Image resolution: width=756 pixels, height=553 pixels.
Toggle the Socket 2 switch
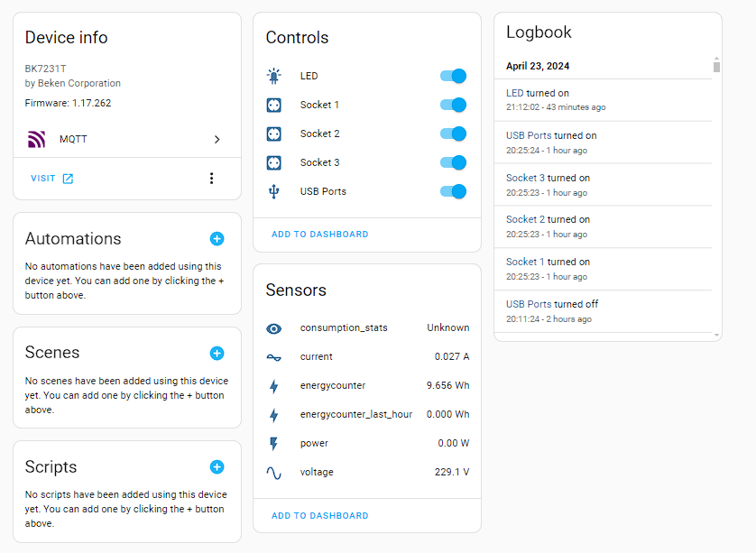pyautogui.click(x=453, y=134)
